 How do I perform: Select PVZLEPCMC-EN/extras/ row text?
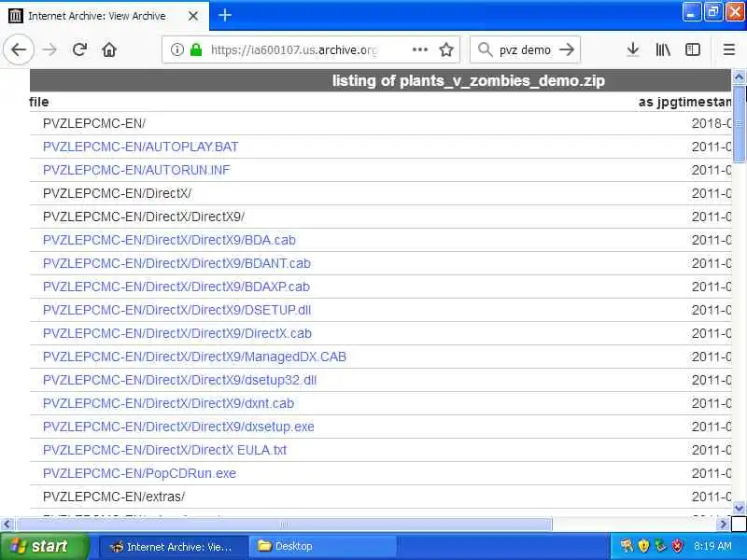(114, 497)
